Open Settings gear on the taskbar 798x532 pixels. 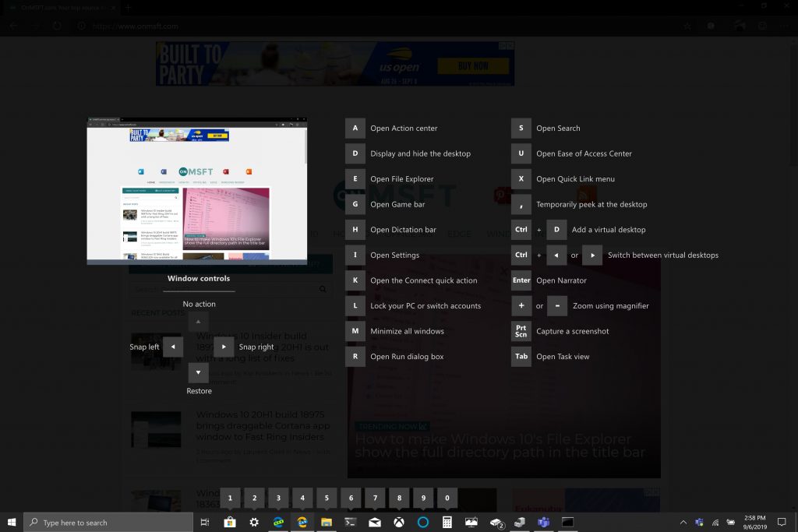(x=254, y=523)
